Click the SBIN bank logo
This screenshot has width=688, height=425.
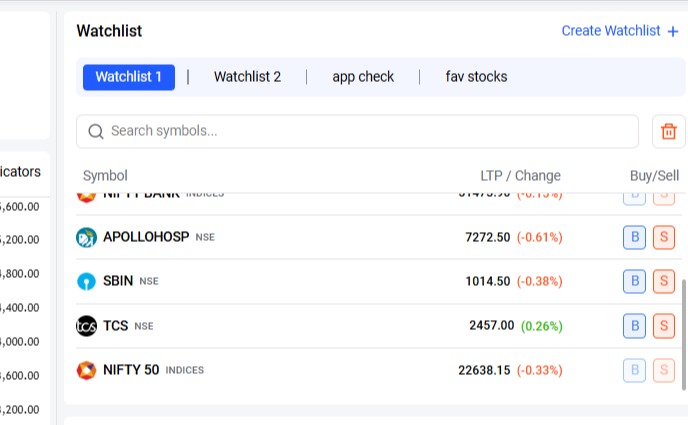point(86,281)
